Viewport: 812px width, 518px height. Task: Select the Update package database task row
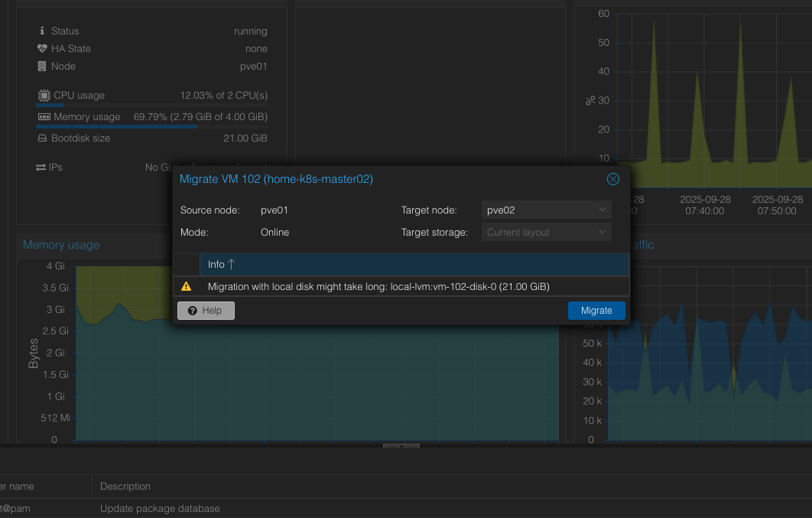point(160,509)
